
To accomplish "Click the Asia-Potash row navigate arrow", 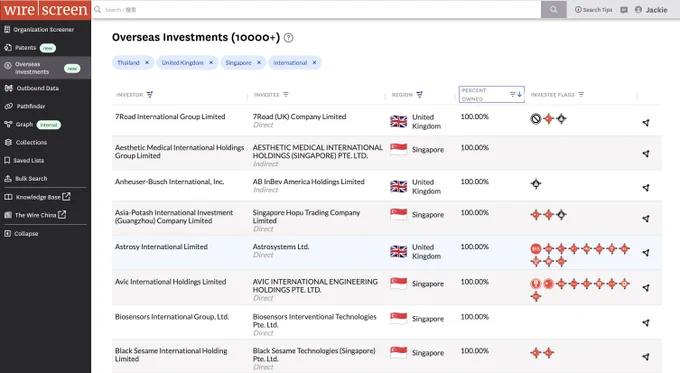I will click(646, 219).
